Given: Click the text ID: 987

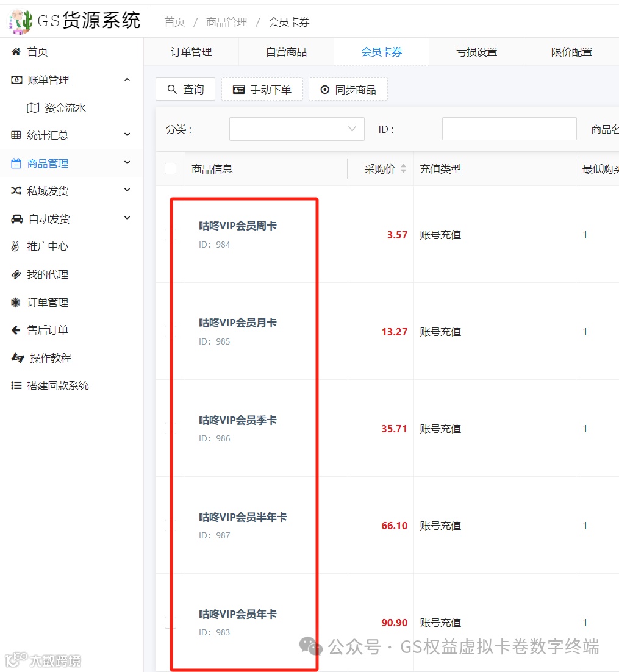Looking at the screenshot, I should [214, 535].
